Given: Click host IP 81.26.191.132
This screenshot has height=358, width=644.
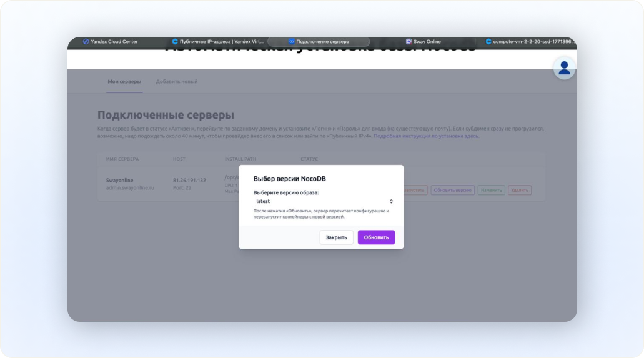Looking at the screenshot, I should coord(189,180).
